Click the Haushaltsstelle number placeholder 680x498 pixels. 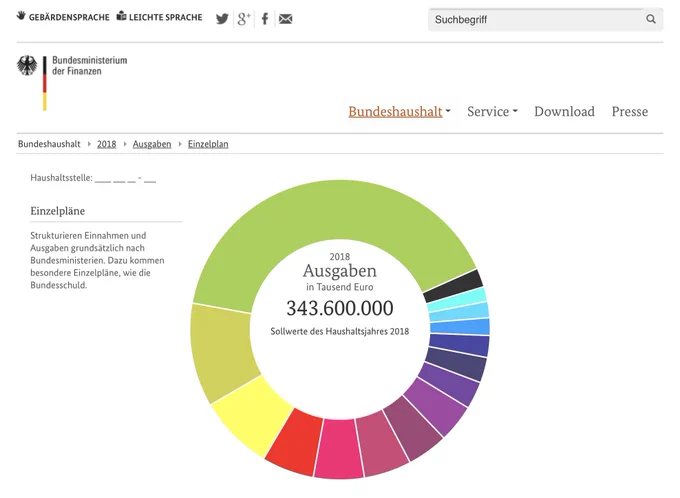(125, 178)
